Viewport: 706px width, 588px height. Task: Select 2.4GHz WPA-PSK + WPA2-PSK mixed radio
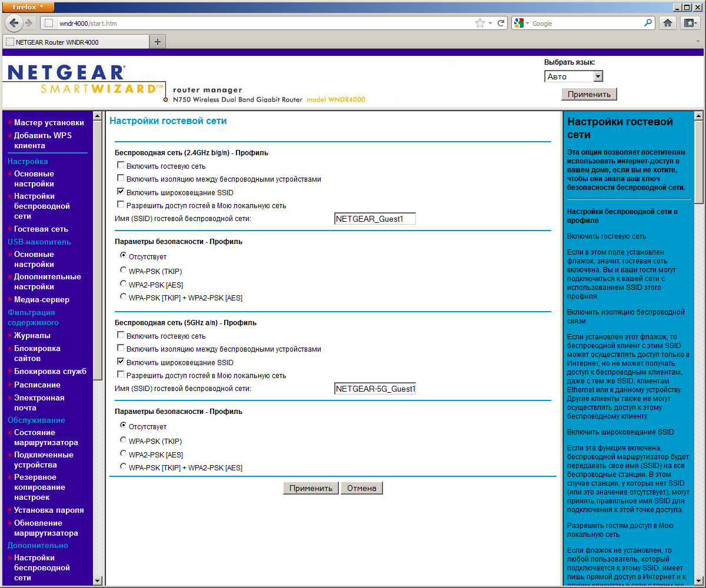pyautogui.click(x=123, y=296)
